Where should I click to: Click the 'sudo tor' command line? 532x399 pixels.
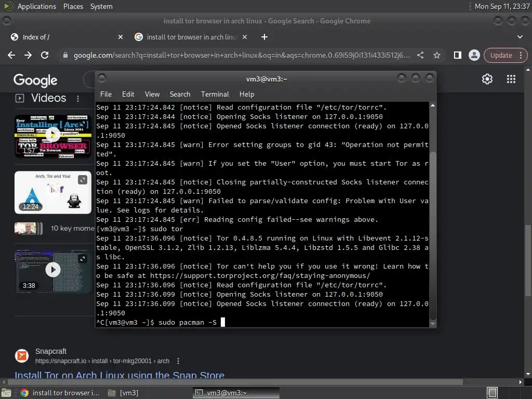pos(139,229)
